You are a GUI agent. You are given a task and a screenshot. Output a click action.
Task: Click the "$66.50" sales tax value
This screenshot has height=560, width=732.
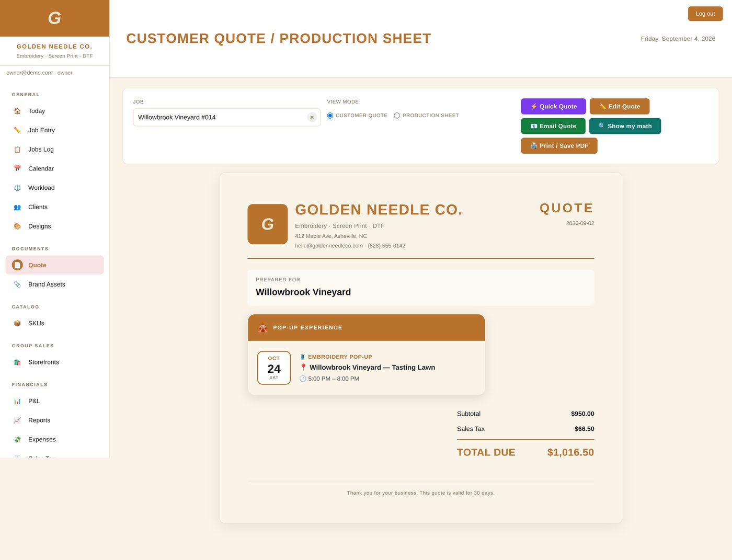[x=584, y=429]
